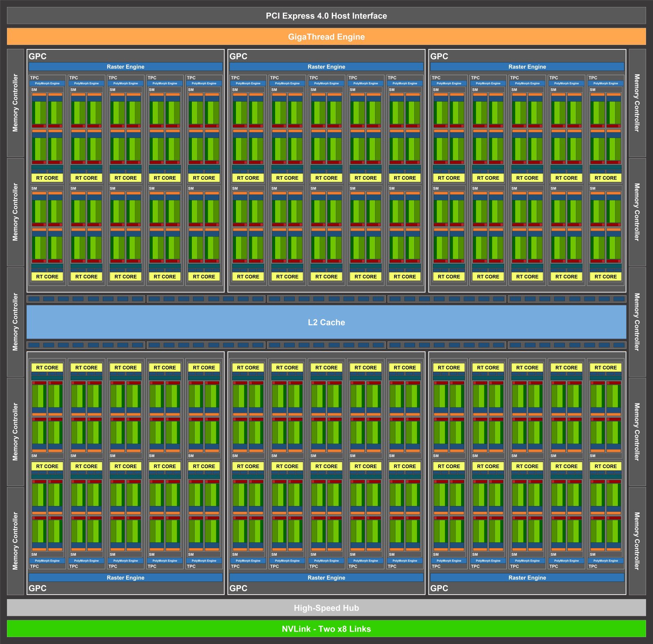
Task: Select the GPC label of the bottom-middle cluster
Action: [238, 588]
